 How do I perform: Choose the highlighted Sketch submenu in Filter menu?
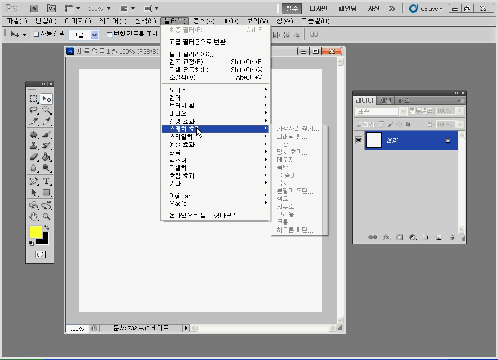215,129
